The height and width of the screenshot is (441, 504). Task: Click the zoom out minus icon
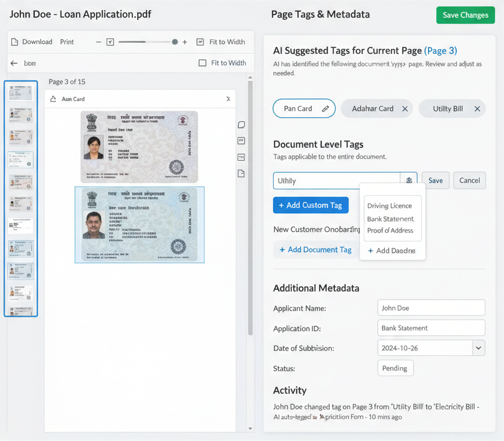(x=99, y=42)
